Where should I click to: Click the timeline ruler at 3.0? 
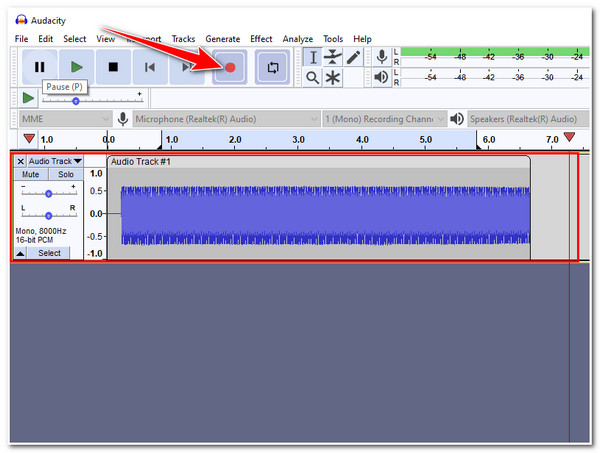(x=298, y=140)
